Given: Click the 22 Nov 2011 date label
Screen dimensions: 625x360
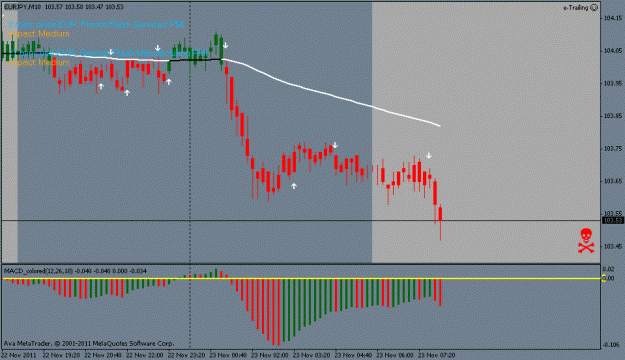Looking at the screenshot, I should [19, 355].
